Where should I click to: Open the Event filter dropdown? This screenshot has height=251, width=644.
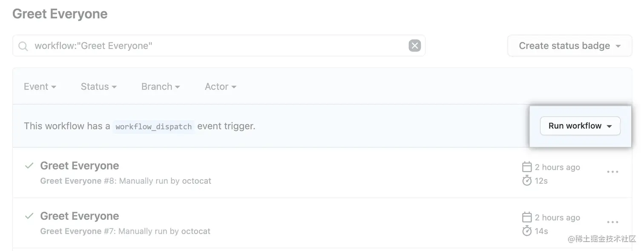40,87
